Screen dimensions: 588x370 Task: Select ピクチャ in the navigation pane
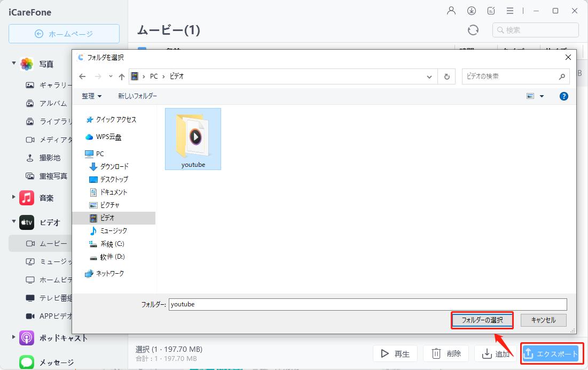[105, 205]
